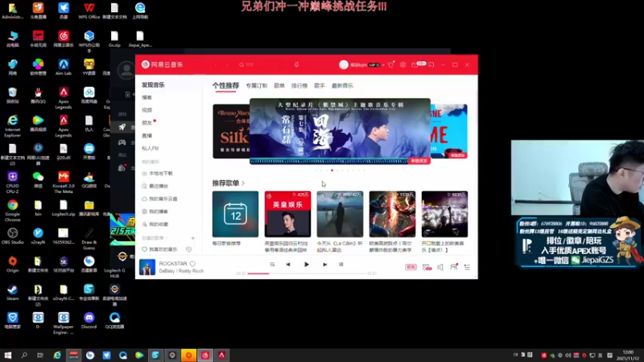Open lyrics display in the player bar

[x=341, y=265]
